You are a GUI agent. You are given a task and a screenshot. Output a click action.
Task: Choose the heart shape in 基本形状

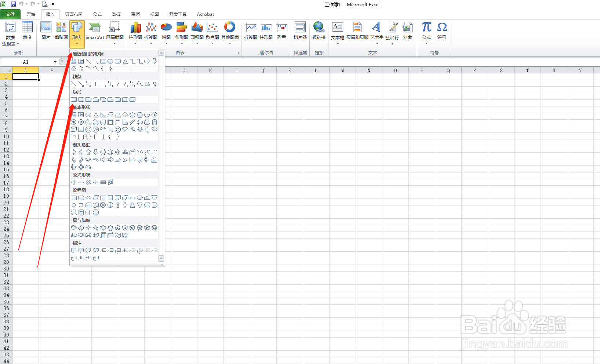pos(125,130)
